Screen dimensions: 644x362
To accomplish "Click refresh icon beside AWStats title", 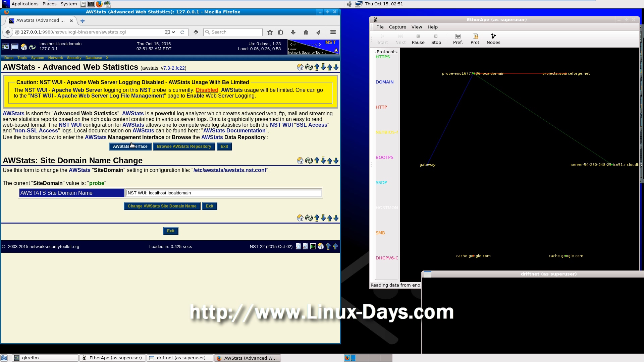I will coord(309,67).
